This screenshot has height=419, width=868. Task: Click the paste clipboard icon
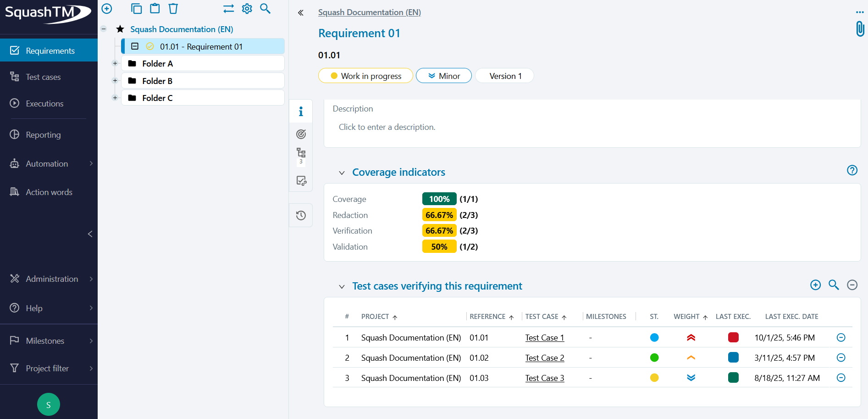click(155, 8)
